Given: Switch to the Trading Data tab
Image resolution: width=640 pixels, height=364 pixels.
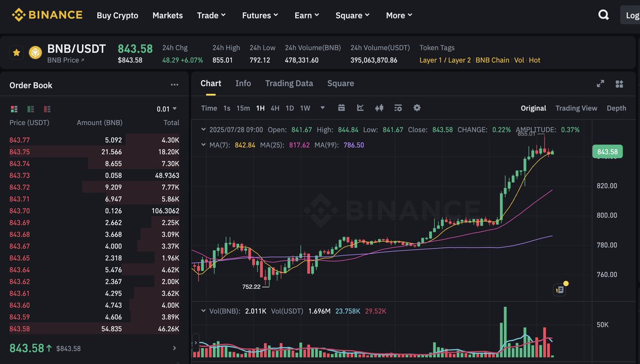Looking at the screenshot, I should click(x=289, y=83).
